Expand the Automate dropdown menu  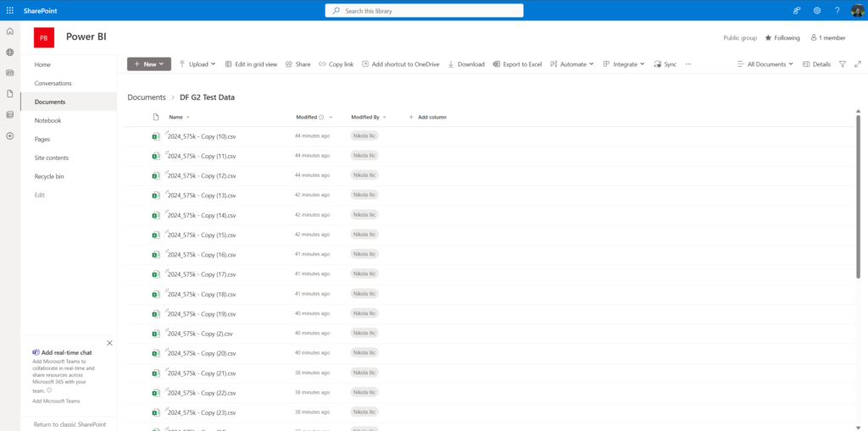572,64
